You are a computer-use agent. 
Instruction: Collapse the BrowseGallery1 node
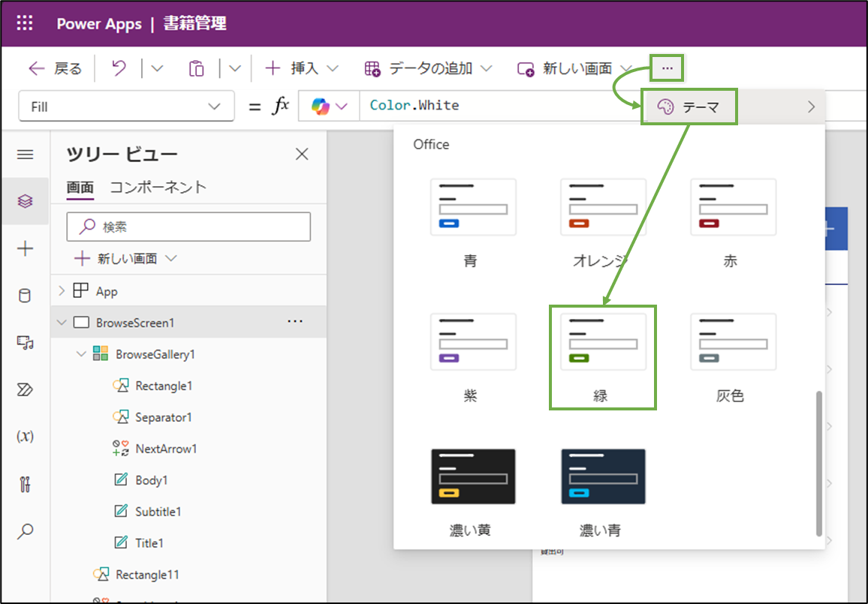[81, 354]
